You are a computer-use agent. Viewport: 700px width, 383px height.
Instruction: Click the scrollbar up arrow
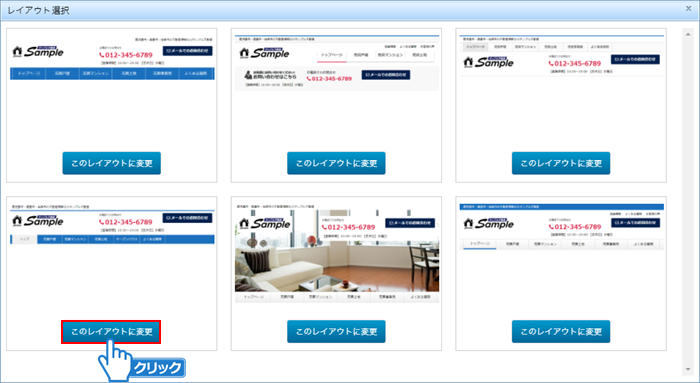[688, 33]
